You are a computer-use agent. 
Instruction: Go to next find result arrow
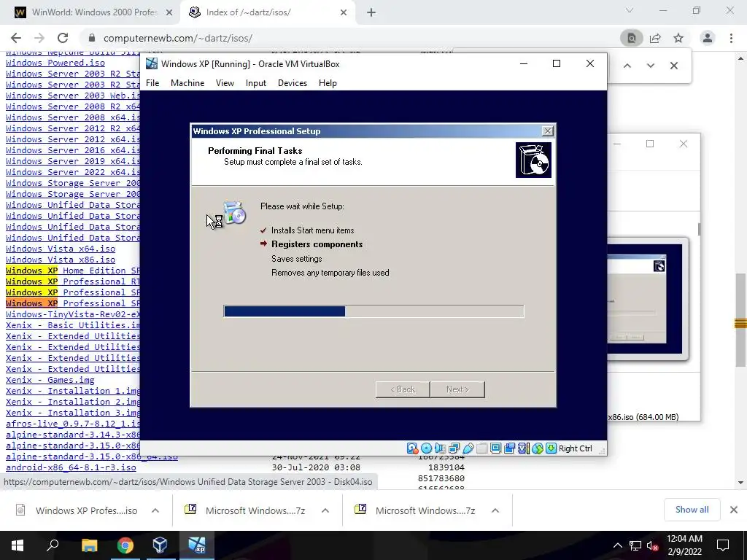pos(650,66)
